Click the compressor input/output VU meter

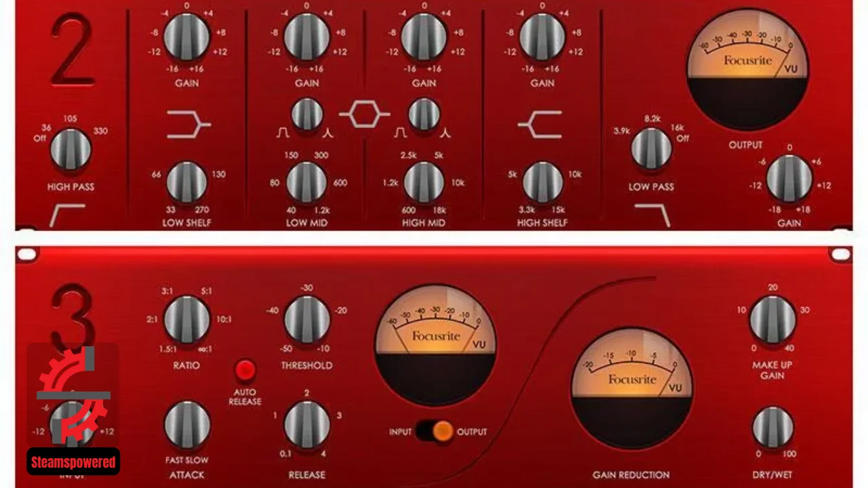[435, 345]
